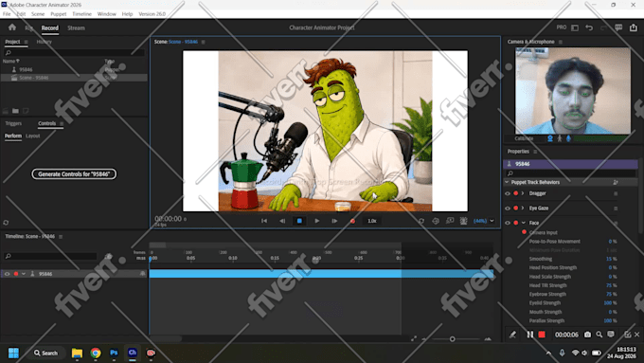Disarm the Dragger record dot
Viewport: 644px width, 363px height.
(x=516, y=193)
